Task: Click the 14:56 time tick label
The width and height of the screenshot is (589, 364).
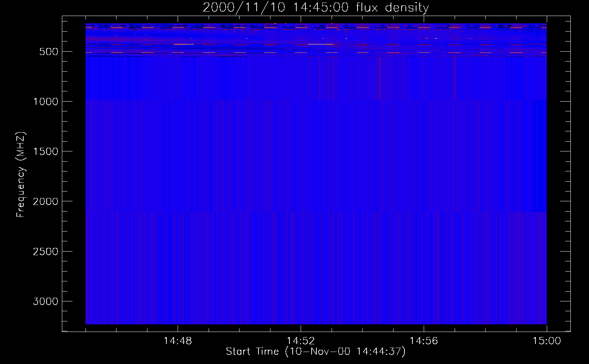Action: [x=424, y=341]
